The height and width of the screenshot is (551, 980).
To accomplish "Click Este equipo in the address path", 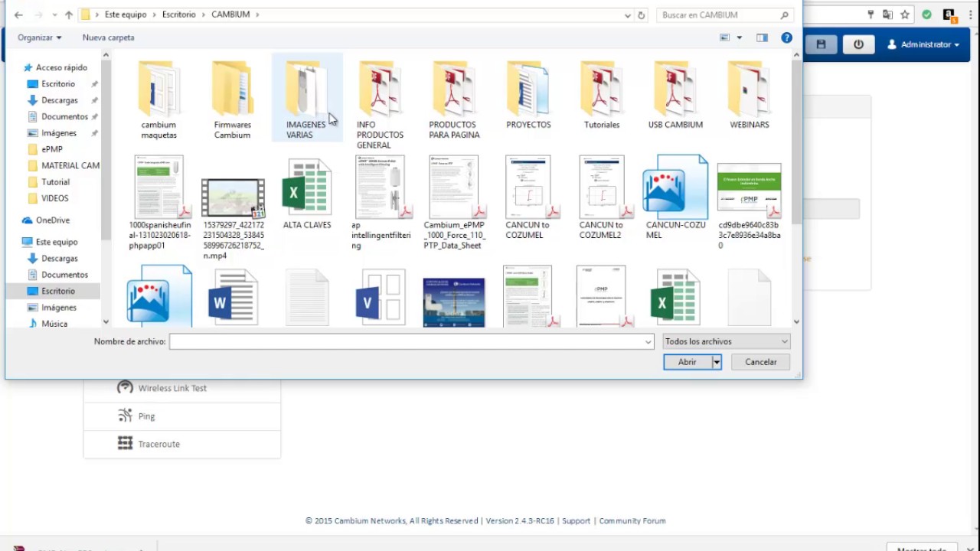I will click(126, 15).
